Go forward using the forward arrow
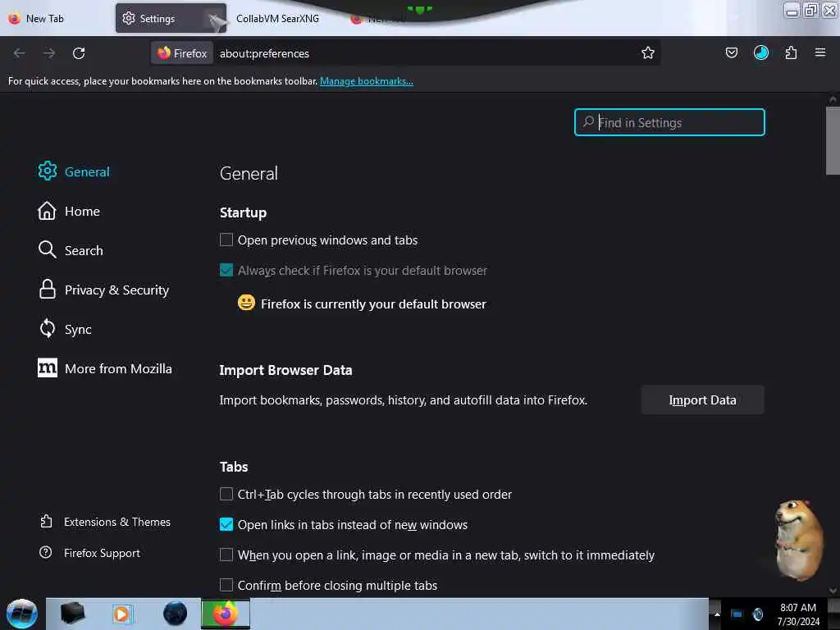 pos(48,53)
